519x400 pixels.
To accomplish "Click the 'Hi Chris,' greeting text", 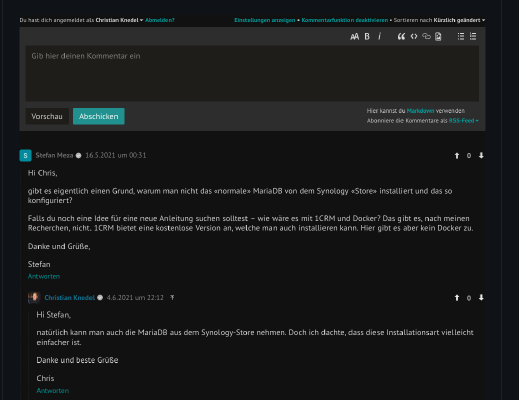I will point(43,173).
